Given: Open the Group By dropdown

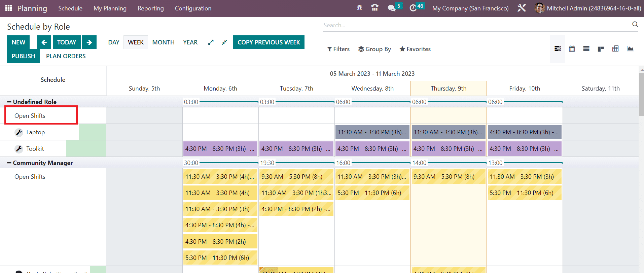Looking at the screenshot, I should [374, 49].
